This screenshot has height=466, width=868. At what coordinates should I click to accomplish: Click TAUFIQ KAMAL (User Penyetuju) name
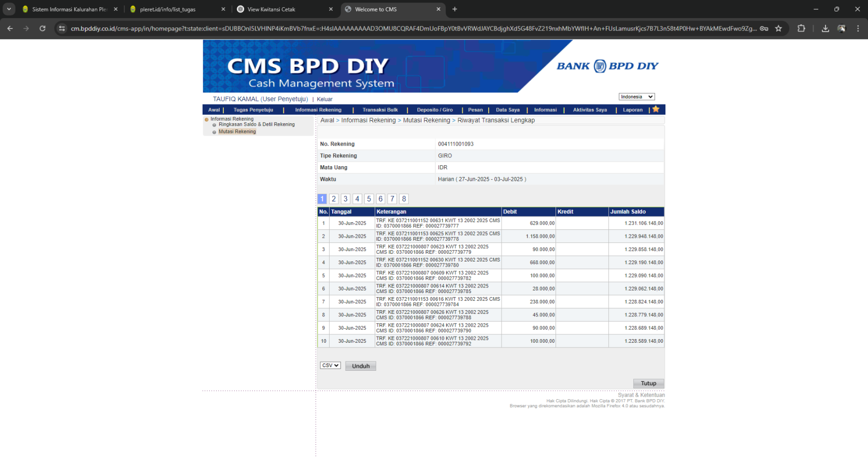[260, 99]
